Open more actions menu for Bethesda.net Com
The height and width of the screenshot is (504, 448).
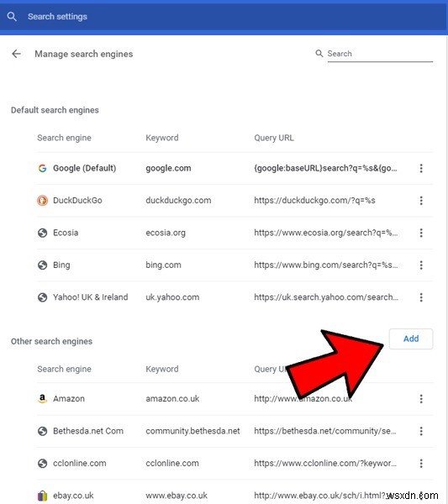point(421,431)
